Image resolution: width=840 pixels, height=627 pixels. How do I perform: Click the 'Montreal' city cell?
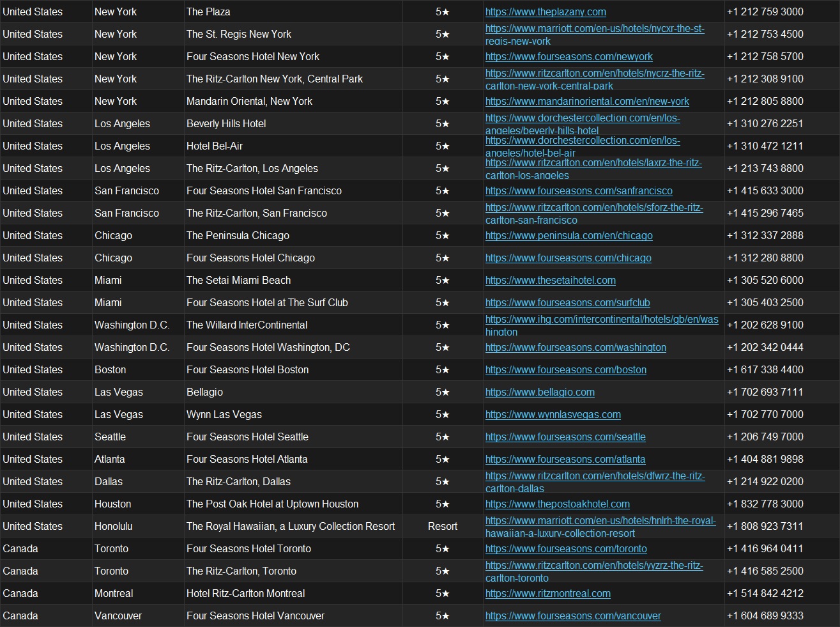pyautogui.click(x=138, y=593)
